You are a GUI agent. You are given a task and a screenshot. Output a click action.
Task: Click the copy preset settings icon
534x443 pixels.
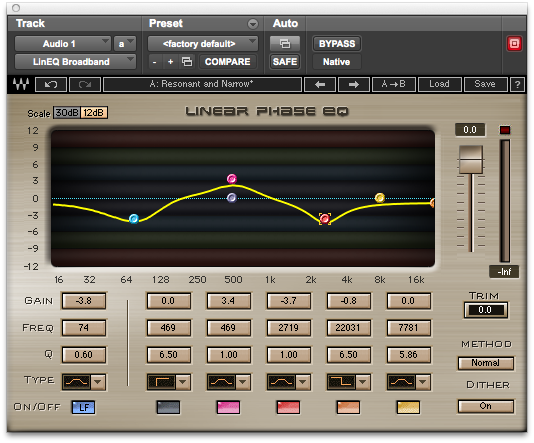click(187, 62)
